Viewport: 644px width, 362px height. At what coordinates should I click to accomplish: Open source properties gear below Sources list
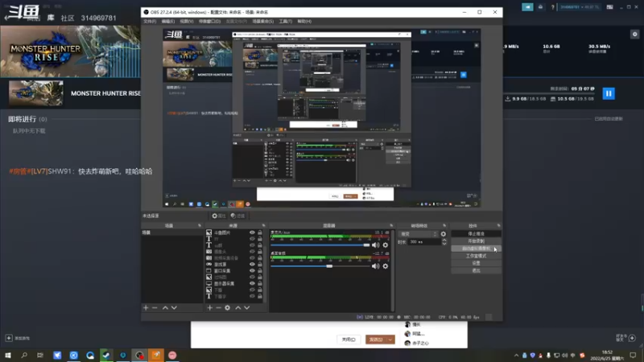[x=228, y=307]
